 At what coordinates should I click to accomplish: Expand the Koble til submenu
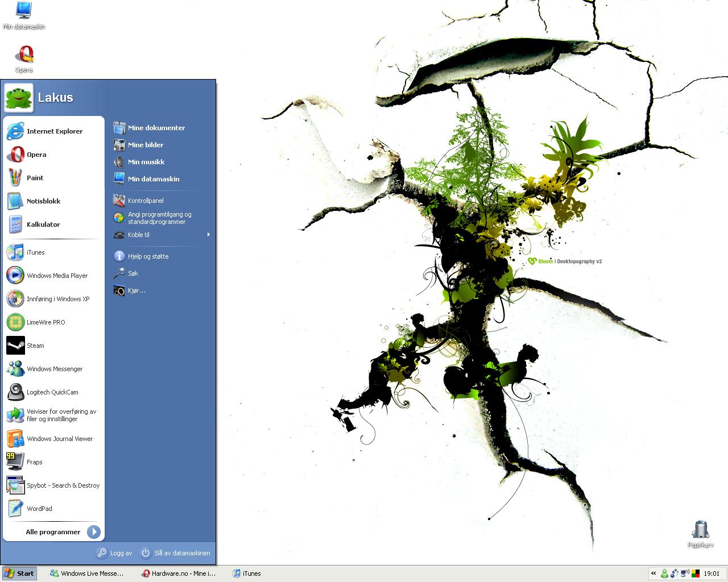pos(162,235)
